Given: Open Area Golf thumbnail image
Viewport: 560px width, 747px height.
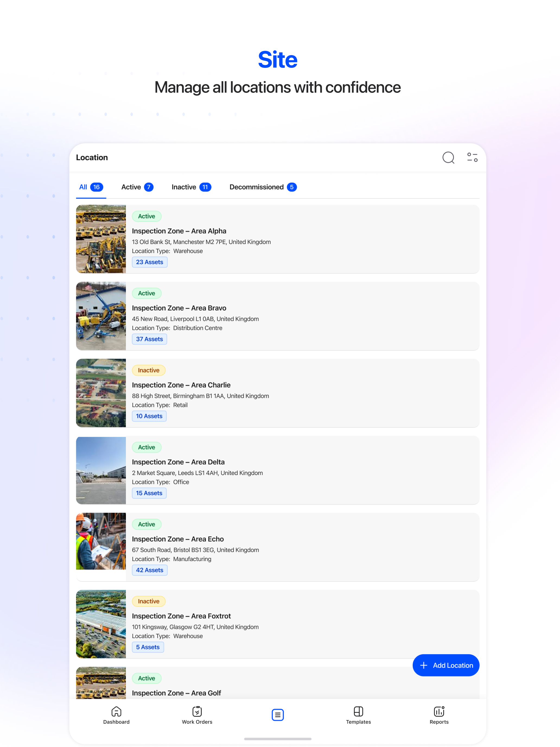Looking at the screenshot, I should tap(101, 683).
